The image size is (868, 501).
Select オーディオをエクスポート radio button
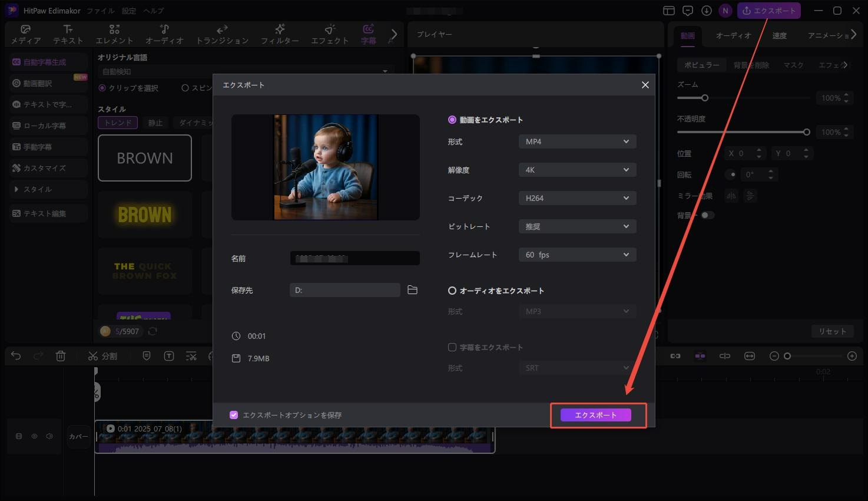[x=452, y=291]
